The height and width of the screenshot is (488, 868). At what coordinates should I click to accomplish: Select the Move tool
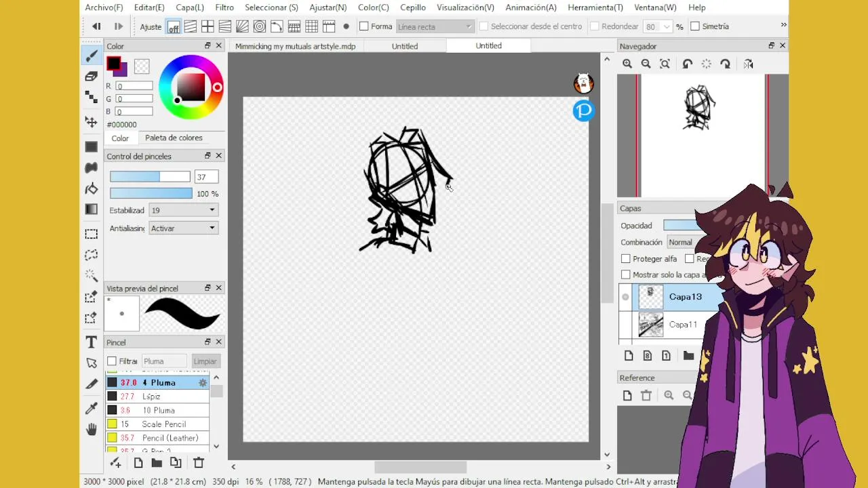point(91,122)
